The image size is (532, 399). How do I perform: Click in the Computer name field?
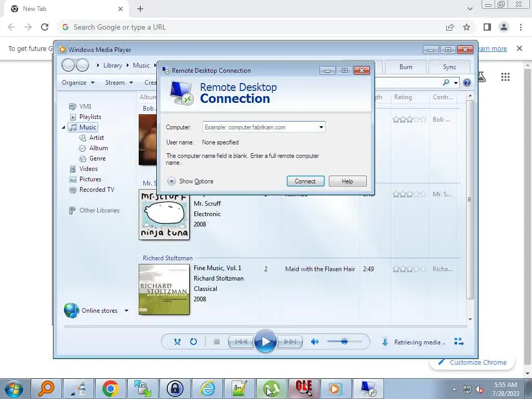pyautogui.click(x=260, y=127)
